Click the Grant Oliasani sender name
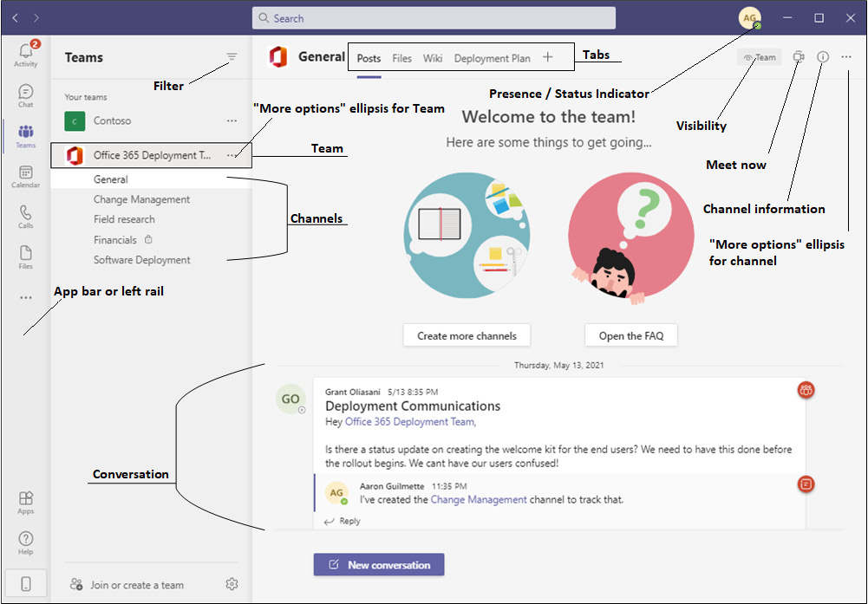 pos(353,393)
